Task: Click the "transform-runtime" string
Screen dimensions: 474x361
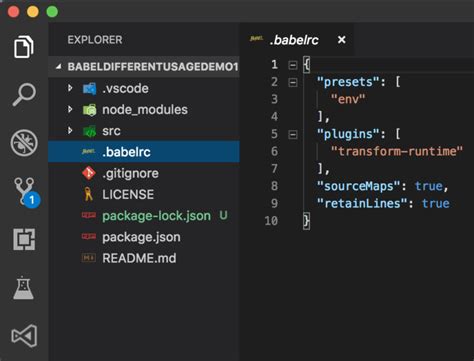Action: [x=397, y=151]
